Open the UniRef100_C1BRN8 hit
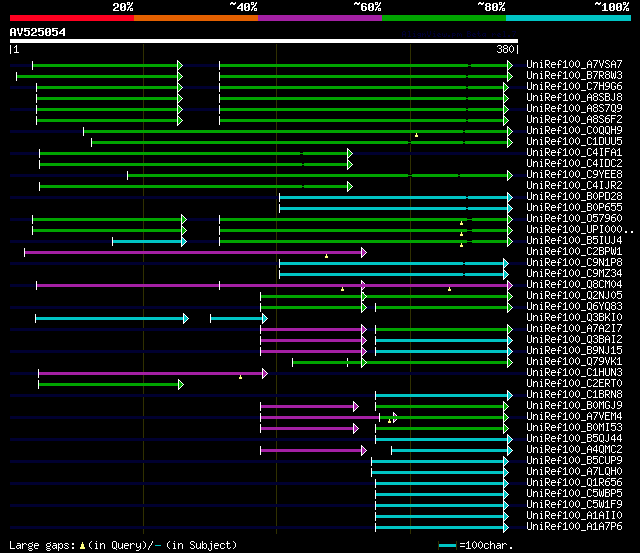Screen dimensions: 640x553 (x=574, y=395)
